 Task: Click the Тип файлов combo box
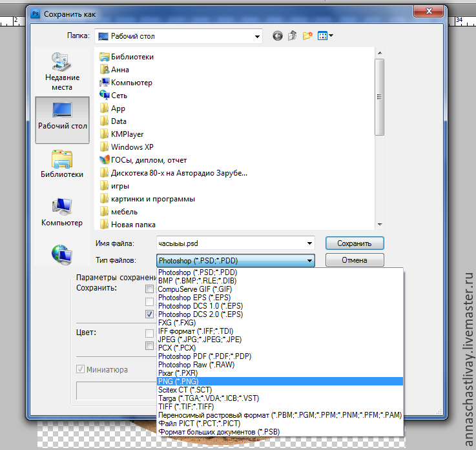tap(236, 260)
